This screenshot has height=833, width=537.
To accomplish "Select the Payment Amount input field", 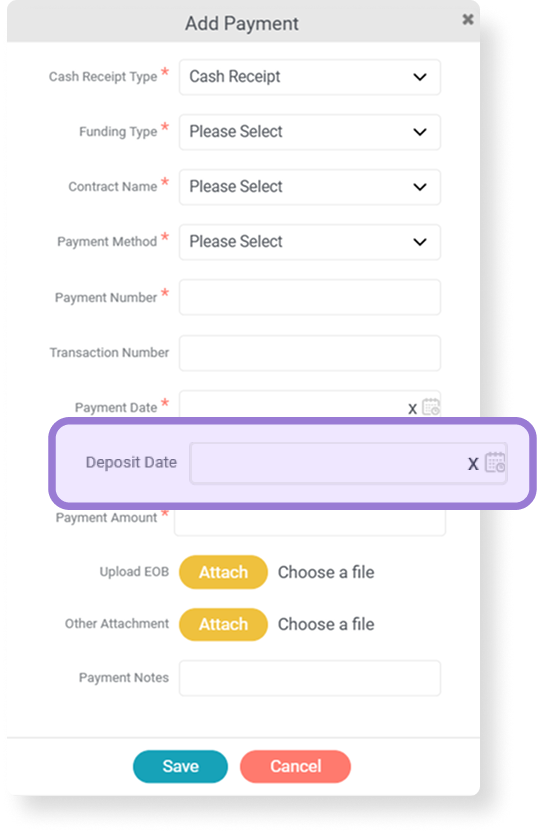I will 310,522.
